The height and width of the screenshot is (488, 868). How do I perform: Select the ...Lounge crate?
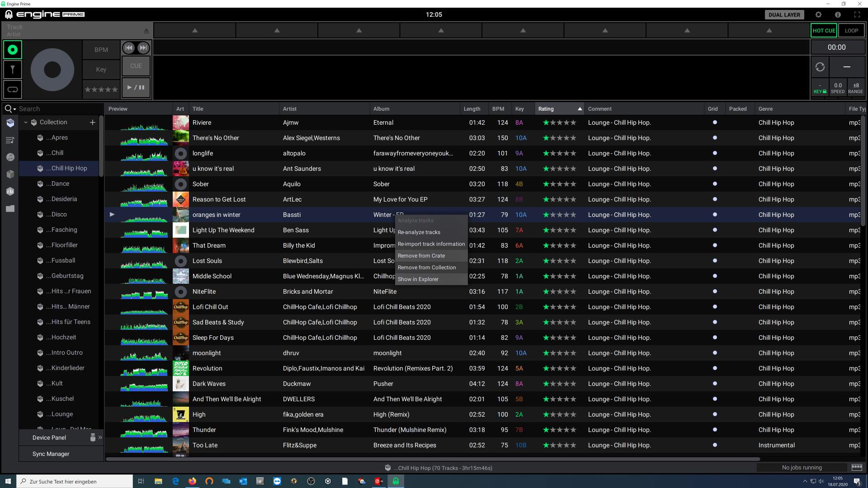59,414
